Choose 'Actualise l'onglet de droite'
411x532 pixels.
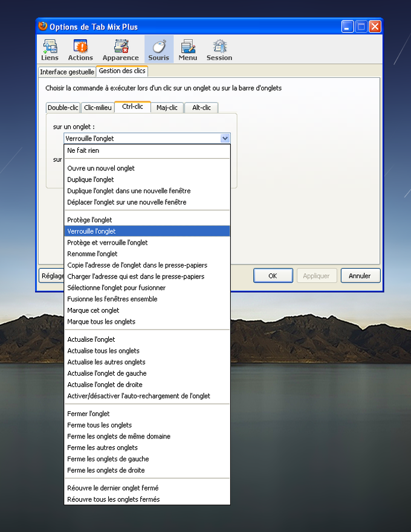147,385
